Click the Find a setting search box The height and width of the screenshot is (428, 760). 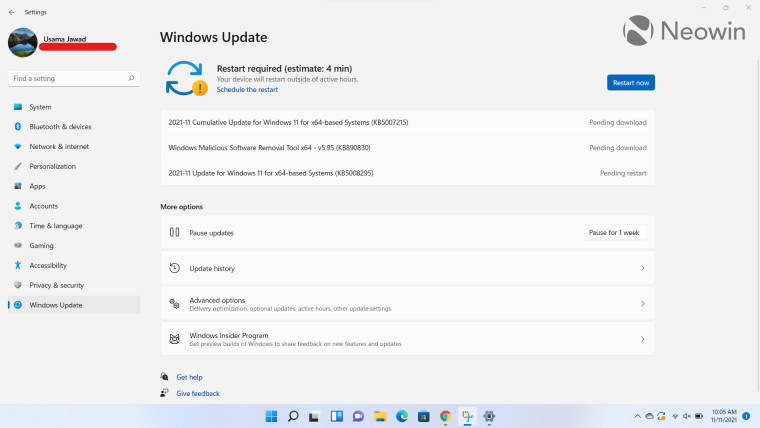(x=74, y=79)
